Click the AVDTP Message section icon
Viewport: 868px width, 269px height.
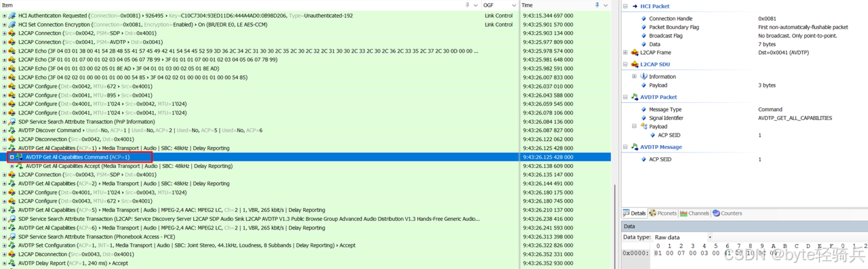pos(635,146)
